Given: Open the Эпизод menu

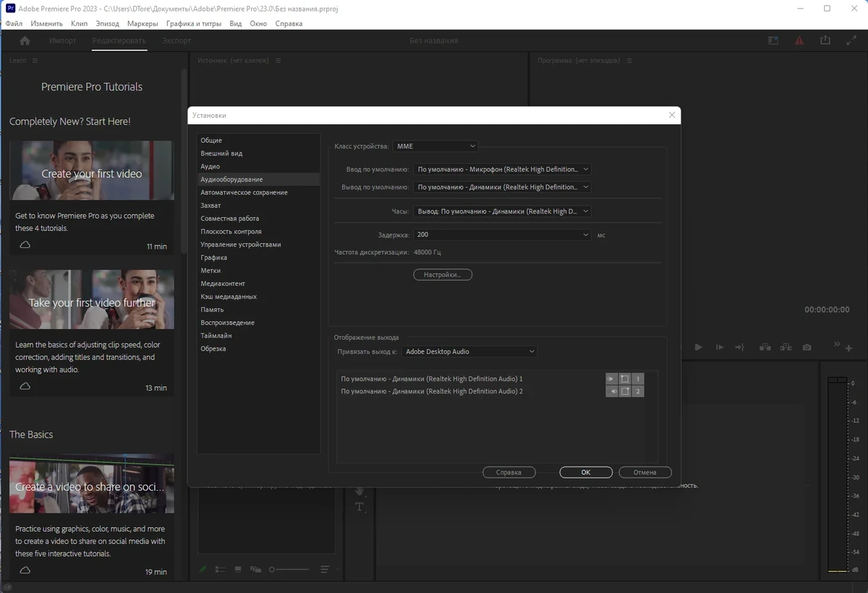Looking at the screenshot, I should [108, 23].
